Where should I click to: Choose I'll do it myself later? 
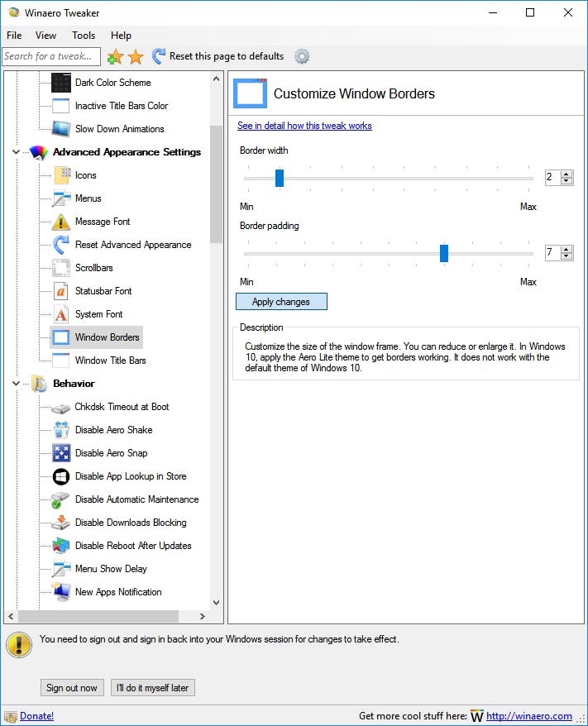point(153,688)
